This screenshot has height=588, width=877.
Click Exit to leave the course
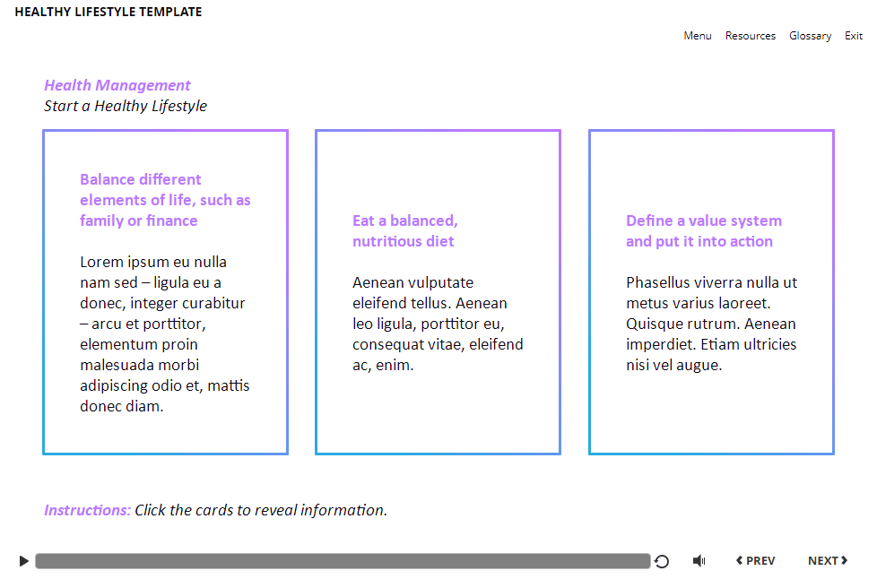[x=854, y=36]
